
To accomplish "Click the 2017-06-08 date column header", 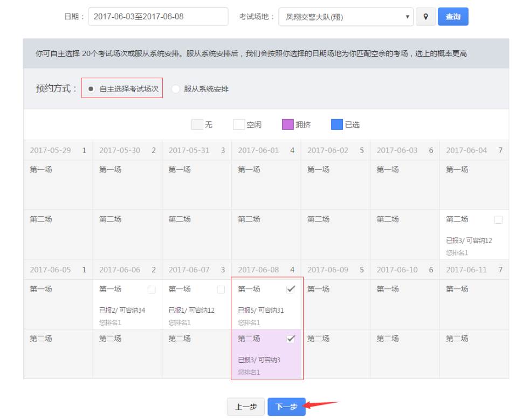I will click(x=266, y=270).
